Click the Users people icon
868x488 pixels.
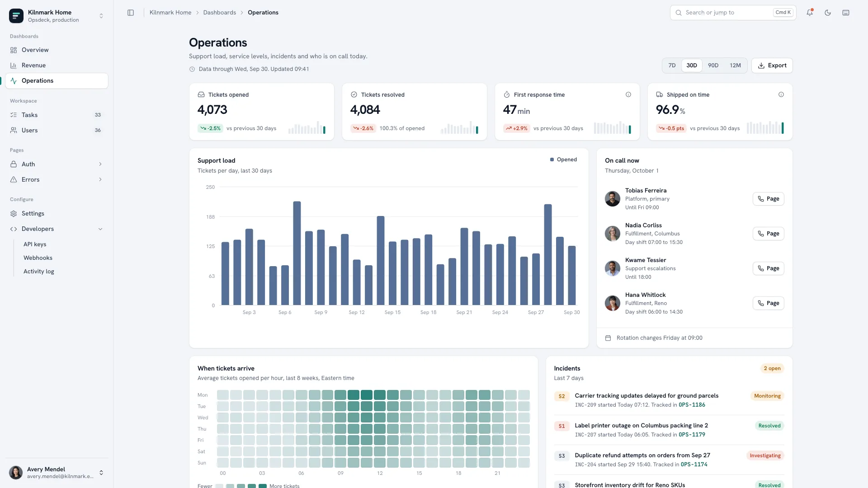pos(14,131)
